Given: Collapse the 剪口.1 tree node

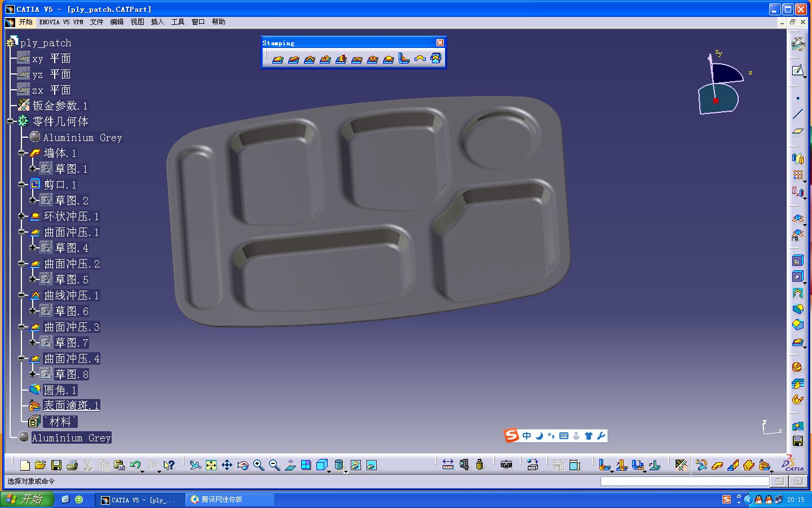Looking at the screenshot, I should pos(21,185).
